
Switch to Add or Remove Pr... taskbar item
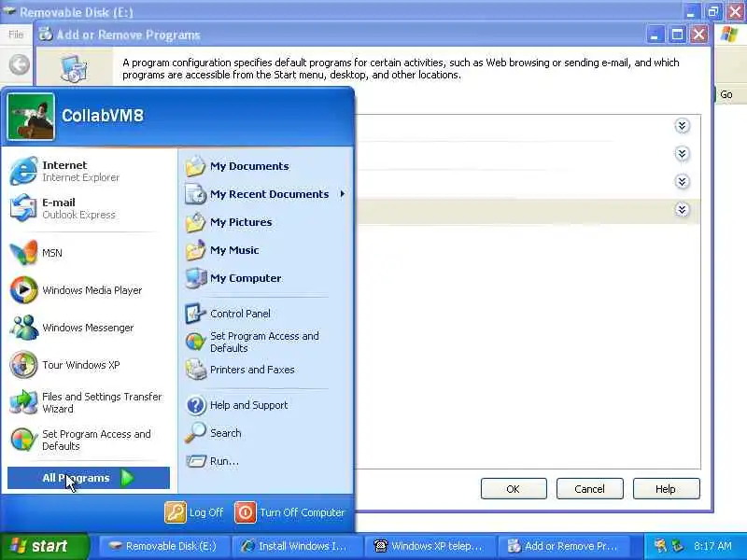click(563, 546)
